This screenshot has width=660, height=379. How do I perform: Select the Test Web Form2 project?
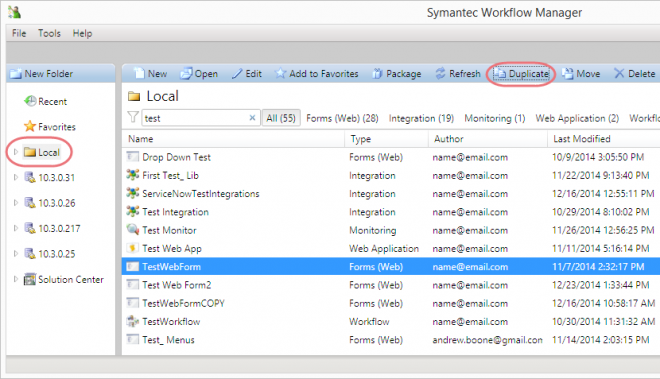coord(176,285)
